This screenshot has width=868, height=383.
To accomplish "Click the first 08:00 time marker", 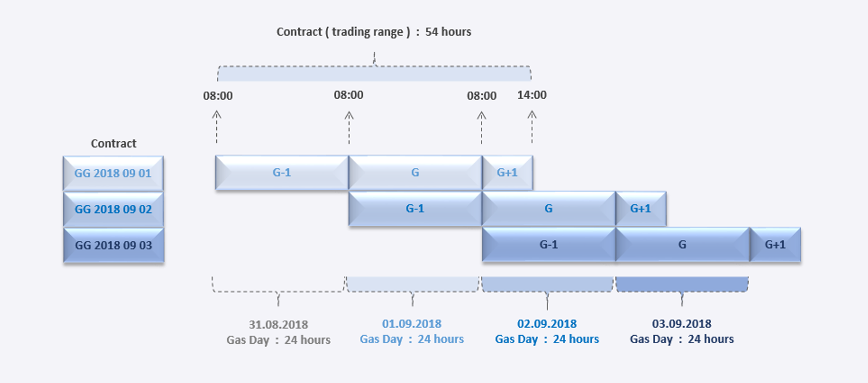I will pos(218,96).
